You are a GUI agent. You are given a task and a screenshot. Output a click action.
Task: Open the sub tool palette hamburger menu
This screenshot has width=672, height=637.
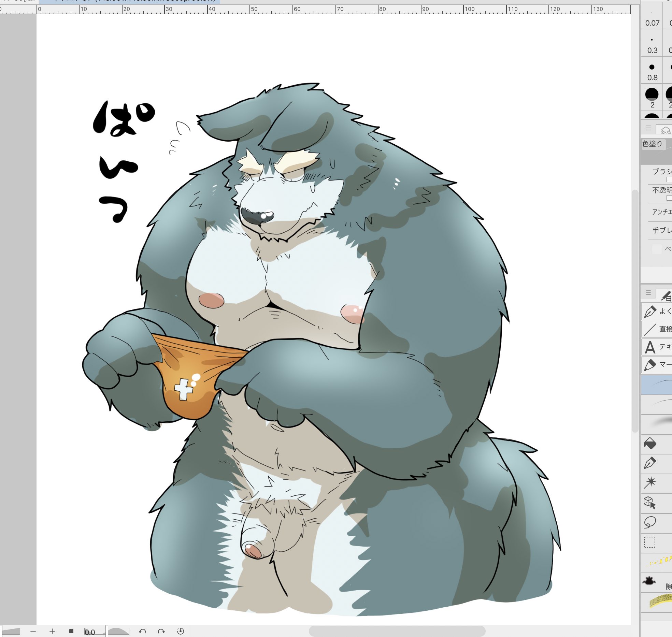tap(648, 292)
